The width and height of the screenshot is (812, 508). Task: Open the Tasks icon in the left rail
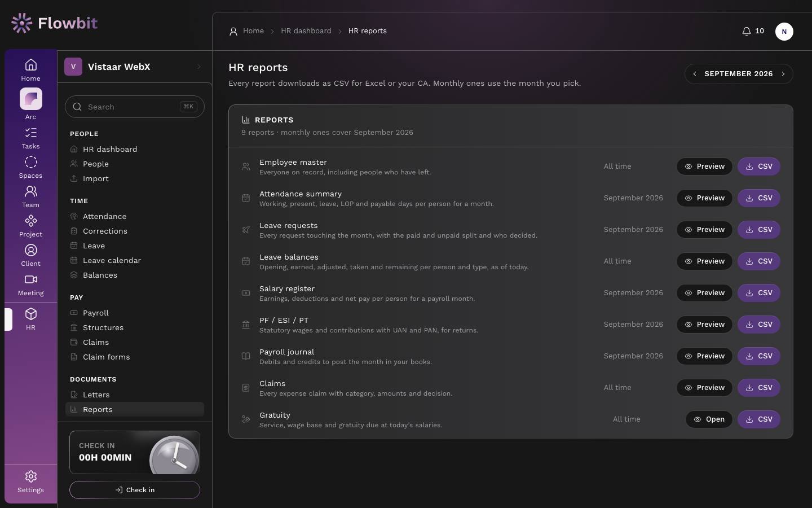[30, 133]
